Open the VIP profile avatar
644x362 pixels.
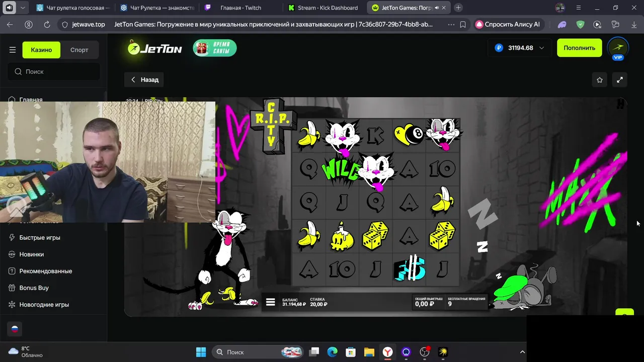click(618, 48)
